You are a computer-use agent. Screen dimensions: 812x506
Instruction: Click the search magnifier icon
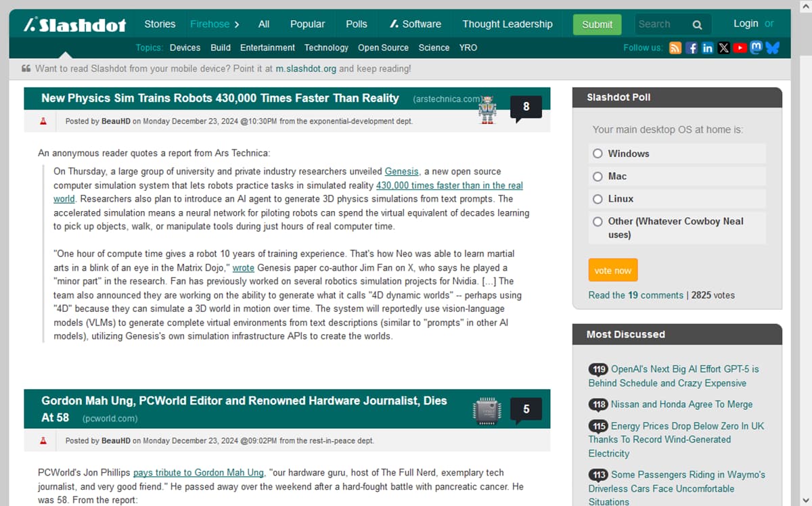tap(697, 24)
